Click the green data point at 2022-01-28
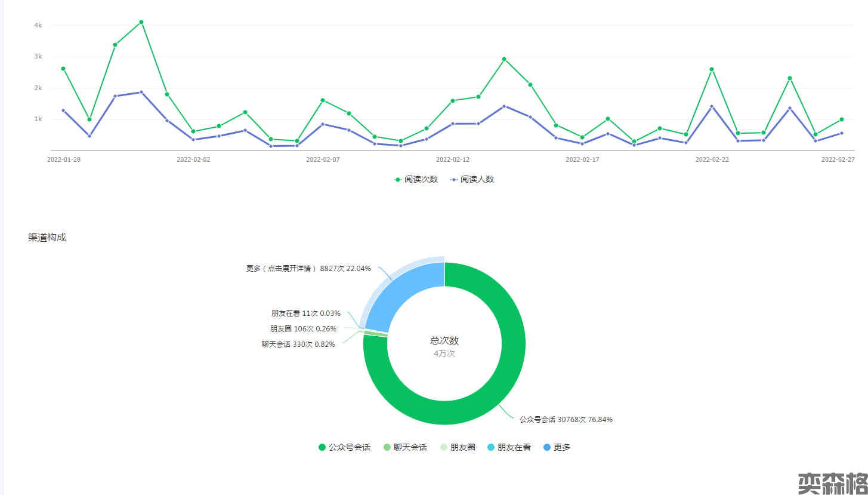Image resolution: width=868 pixels, height=495 pixels. point(63,69)
